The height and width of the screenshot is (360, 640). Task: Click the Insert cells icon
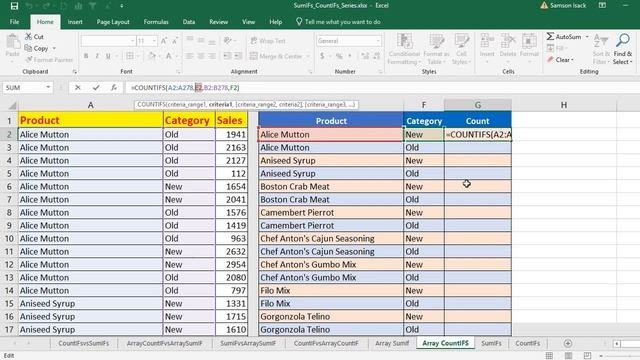pyautogui.click(x=487, y=42)
